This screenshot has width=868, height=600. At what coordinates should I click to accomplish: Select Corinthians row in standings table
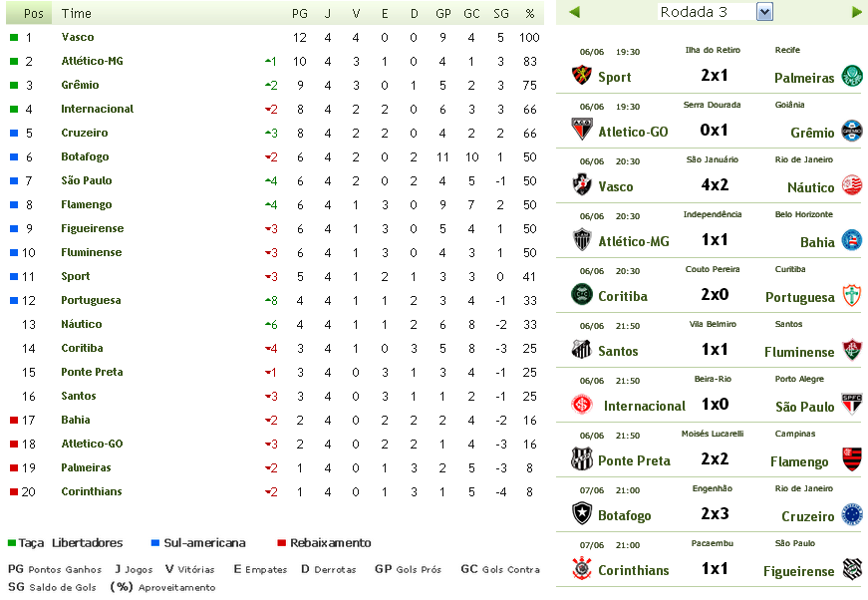tap(92, 491)
